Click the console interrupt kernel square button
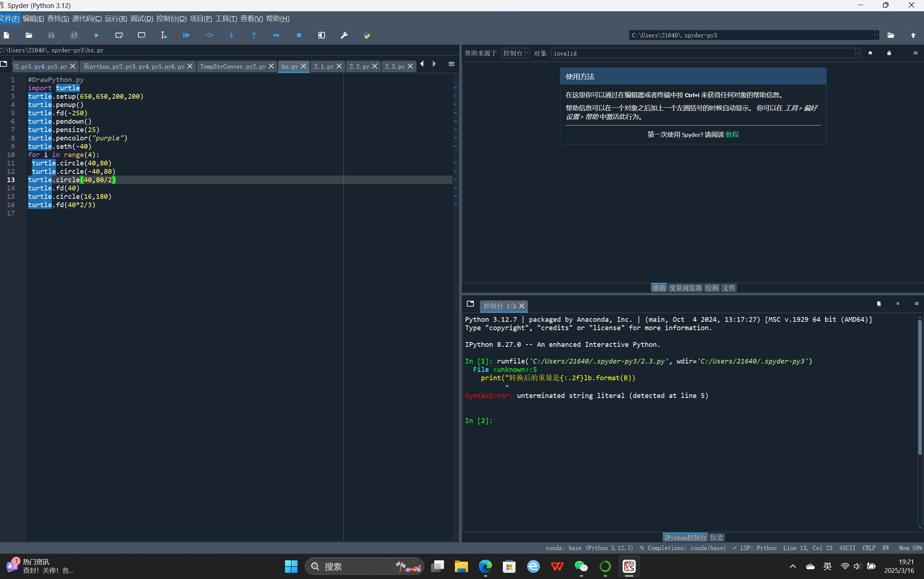Screen dimensions: 924x579 pos(897,304)
